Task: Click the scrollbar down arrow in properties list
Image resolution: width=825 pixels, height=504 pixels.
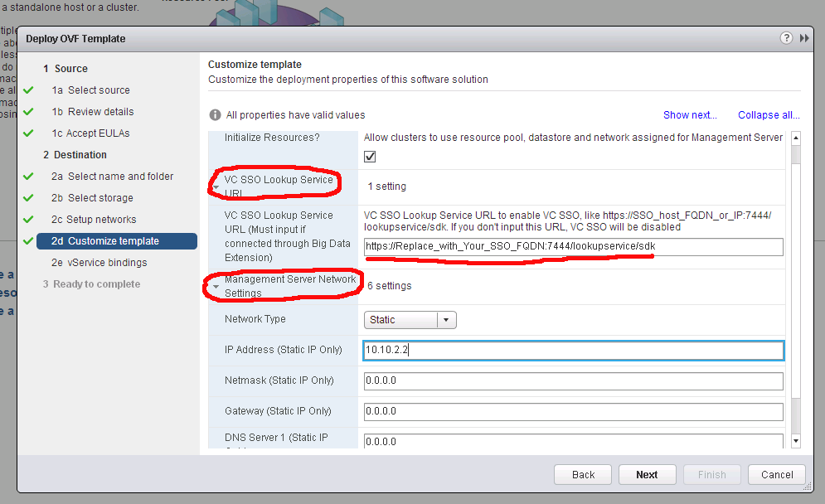Action: (x=796, y=442)
